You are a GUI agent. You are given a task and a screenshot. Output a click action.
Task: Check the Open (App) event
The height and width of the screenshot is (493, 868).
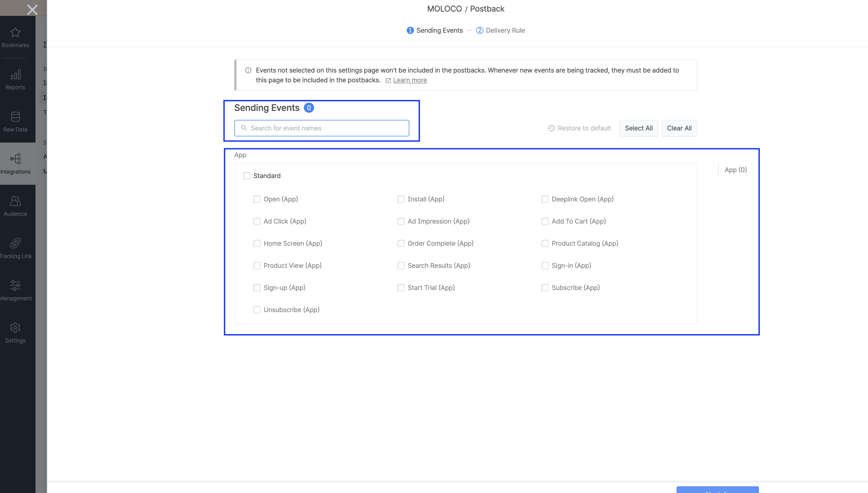click(257, 199)
